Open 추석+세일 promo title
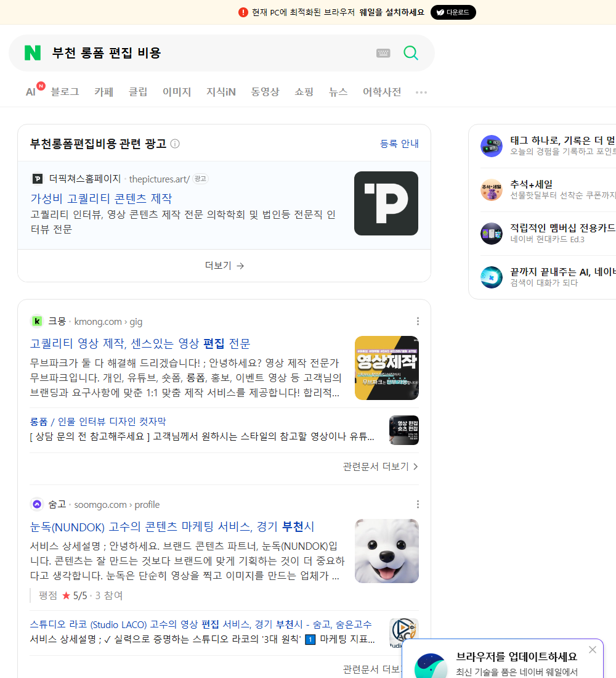The width and height of the screenshot is (616, 678). 531,184
